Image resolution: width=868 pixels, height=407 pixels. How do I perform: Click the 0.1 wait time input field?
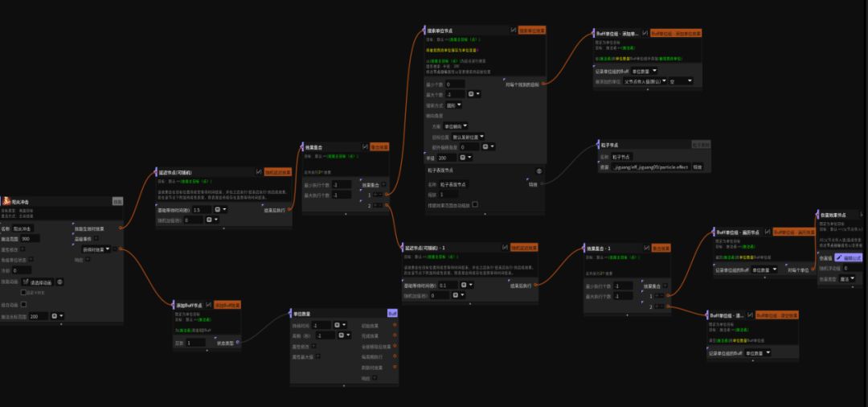coord(448,286)
